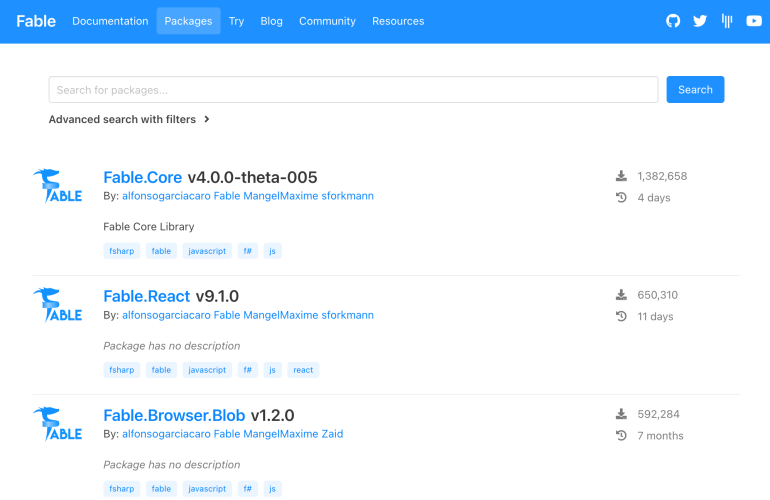Image resolution: width=770 pixels, height=500 pixels.
Task: Select the fsharp tag under Fable.Core
Action: tap(121, 251)
